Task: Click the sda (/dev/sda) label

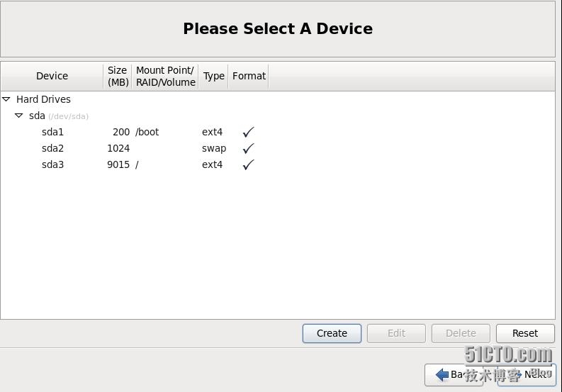Action: (x=59, y=116)
